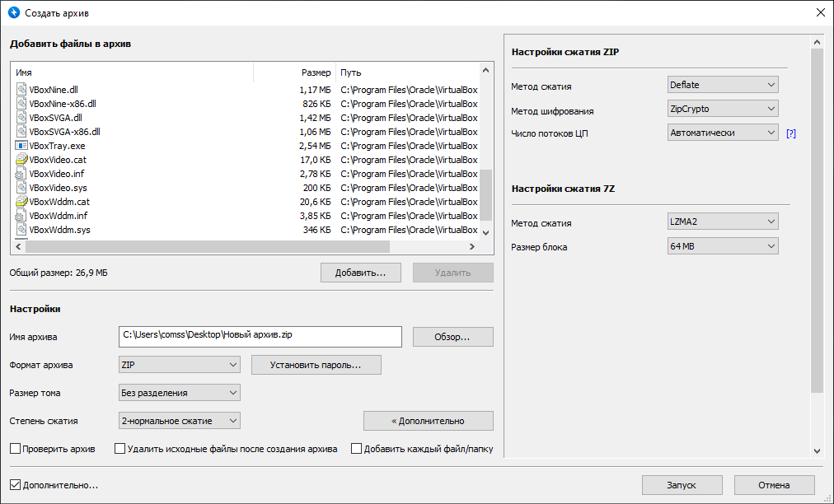Click file list horizontal scrollbar thumb

pos(208,247)
